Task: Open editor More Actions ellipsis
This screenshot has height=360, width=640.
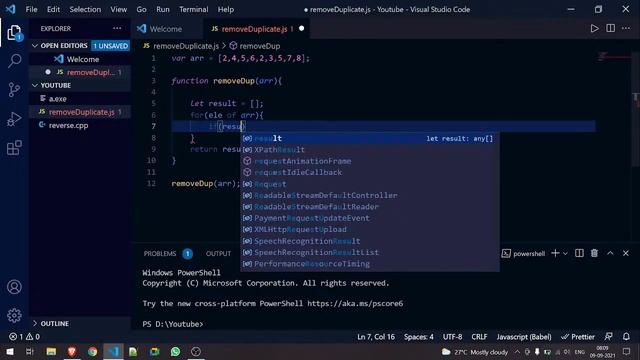Action: 626,29
